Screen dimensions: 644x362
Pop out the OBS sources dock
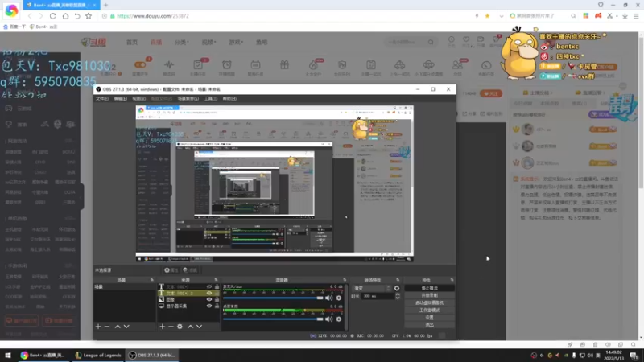click(216, 280)
